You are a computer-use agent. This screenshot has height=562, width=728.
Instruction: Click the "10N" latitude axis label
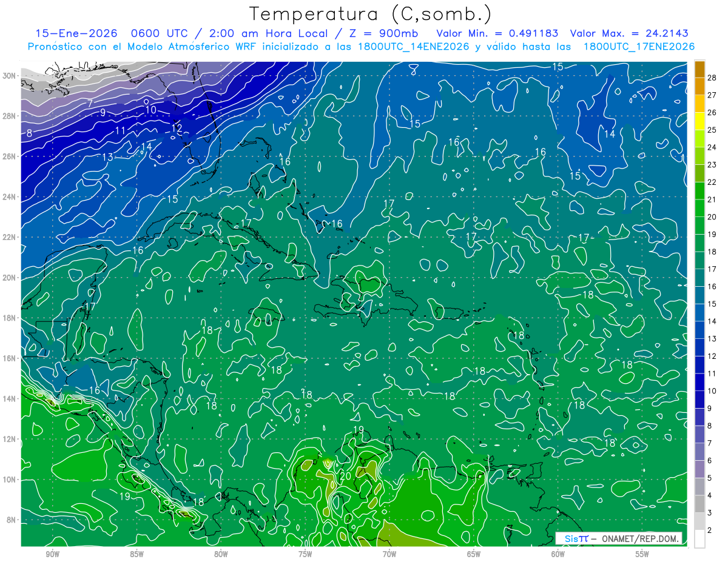9,480
